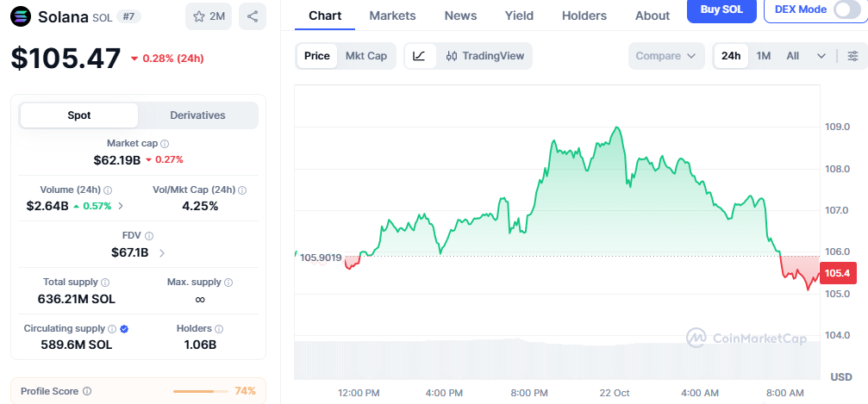Open the Markets tab

pos(392,16)
